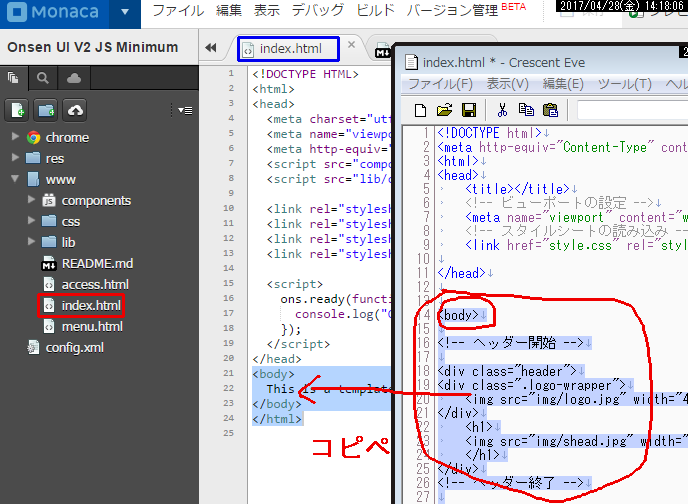
Task: Click the Crescent Eve toolbar input field
Action: pyautogui.click(x=632, y=110)
